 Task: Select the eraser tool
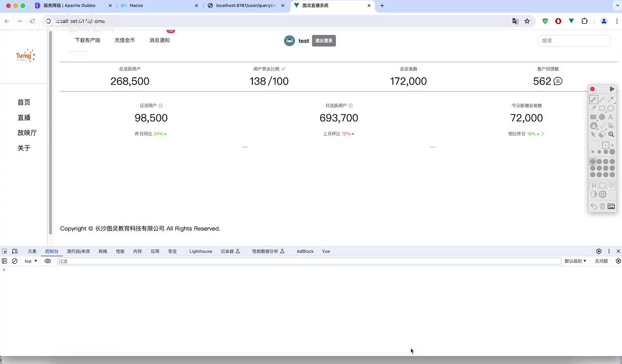(x=602, y=134)
